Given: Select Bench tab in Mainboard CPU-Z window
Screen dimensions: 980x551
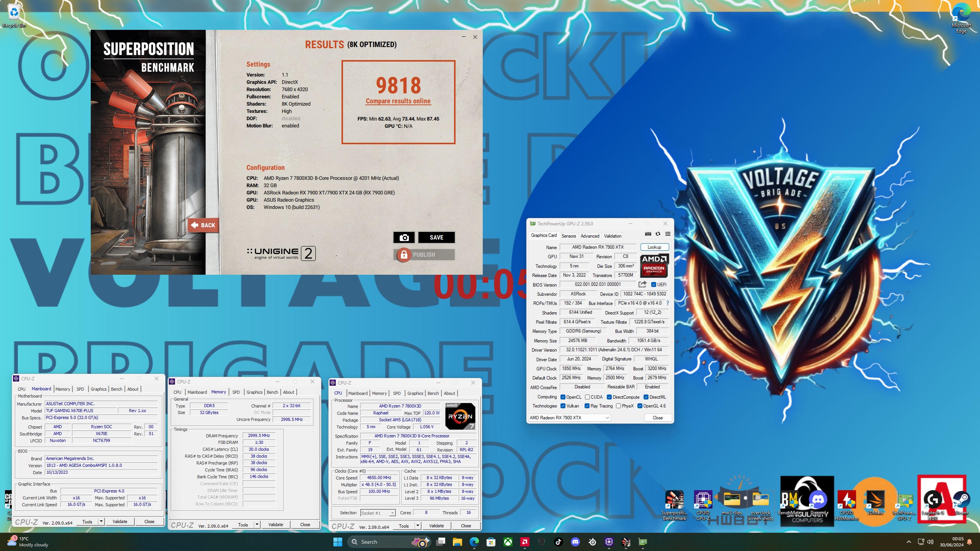Looking at the screenshot, I should click(116, 389).
